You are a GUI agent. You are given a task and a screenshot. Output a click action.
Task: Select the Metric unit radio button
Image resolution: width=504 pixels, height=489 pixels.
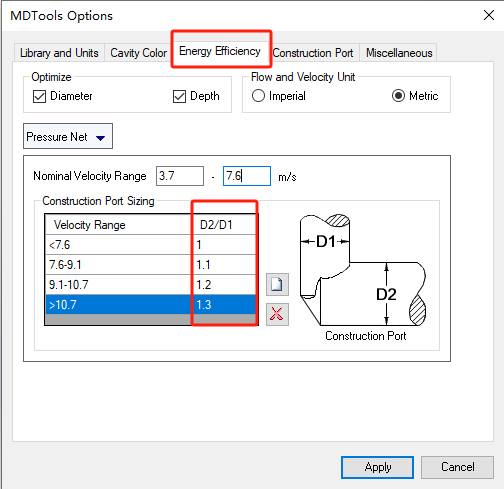398,96
